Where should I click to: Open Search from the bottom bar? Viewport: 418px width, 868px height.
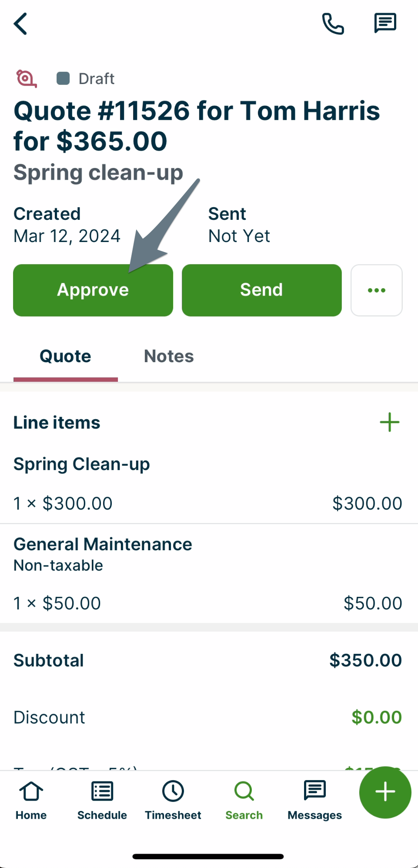pyautogui.click(x=244, y=800)
